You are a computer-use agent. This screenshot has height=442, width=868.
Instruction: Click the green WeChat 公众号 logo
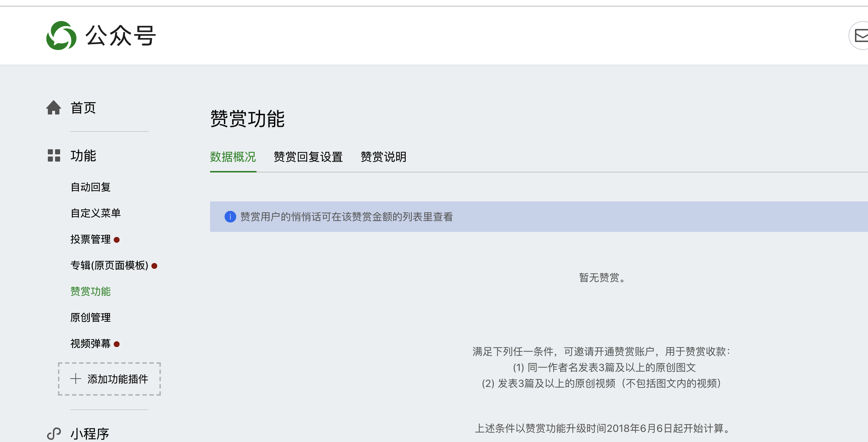61,36
